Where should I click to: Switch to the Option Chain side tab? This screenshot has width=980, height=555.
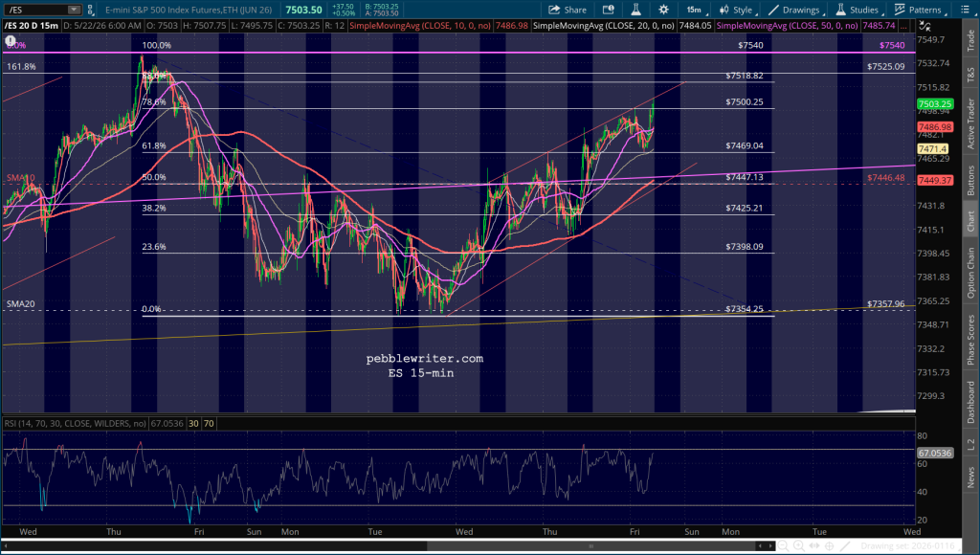coord(970,273)
